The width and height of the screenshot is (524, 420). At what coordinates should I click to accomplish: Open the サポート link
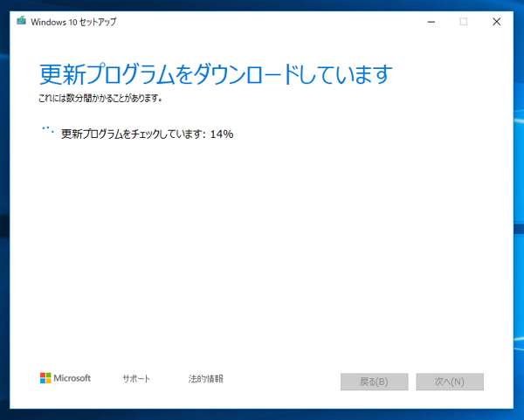pos(136,379)
